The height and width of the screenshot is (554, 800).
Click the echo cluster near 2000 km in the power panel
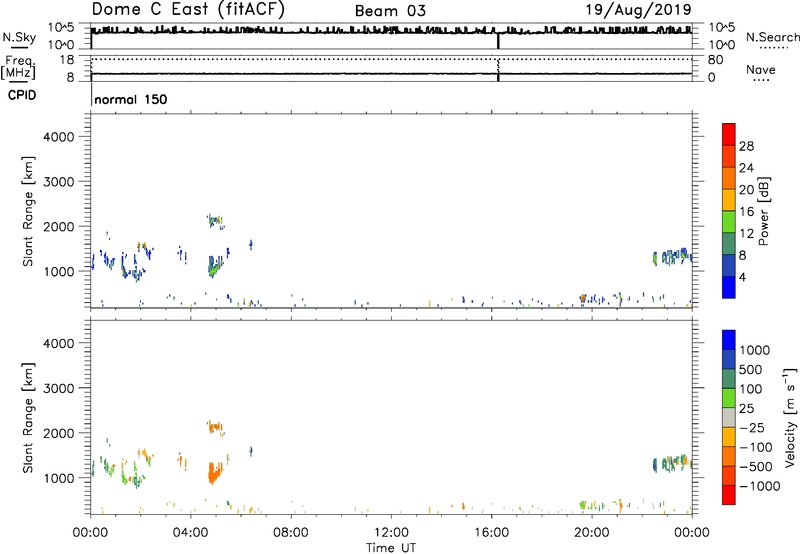(x=215, y=221)
